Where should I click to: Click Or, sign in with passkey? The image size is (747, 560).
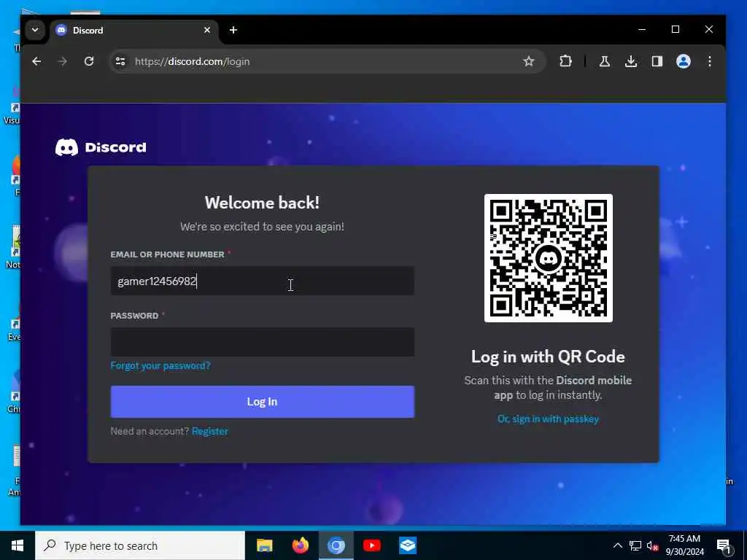pyautogui.click(x=549, y=419)
